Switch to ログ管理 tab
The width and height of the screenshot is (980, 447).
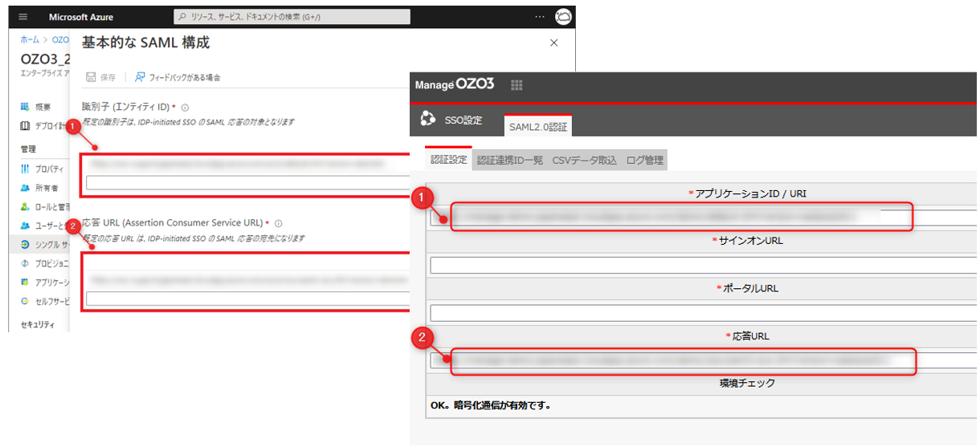pos(645,160)
